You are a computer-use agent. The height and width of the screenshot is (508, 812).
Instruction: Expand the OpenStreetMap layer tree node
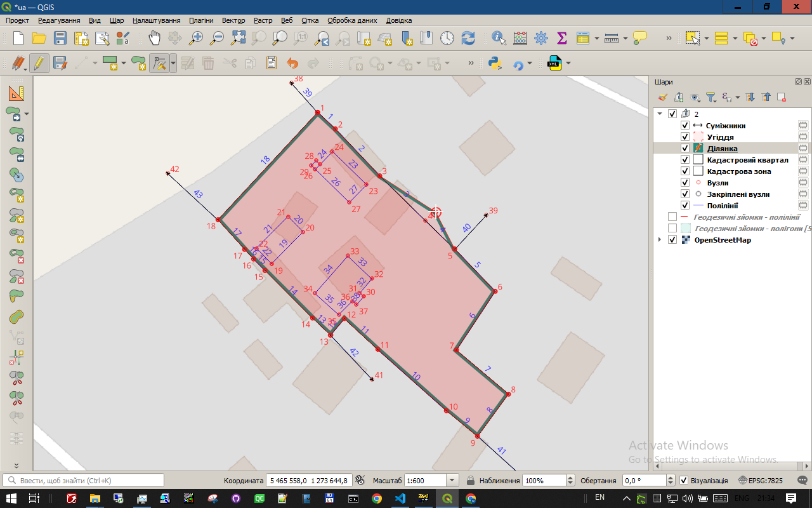pyautogui.click(x=660, y=240)
